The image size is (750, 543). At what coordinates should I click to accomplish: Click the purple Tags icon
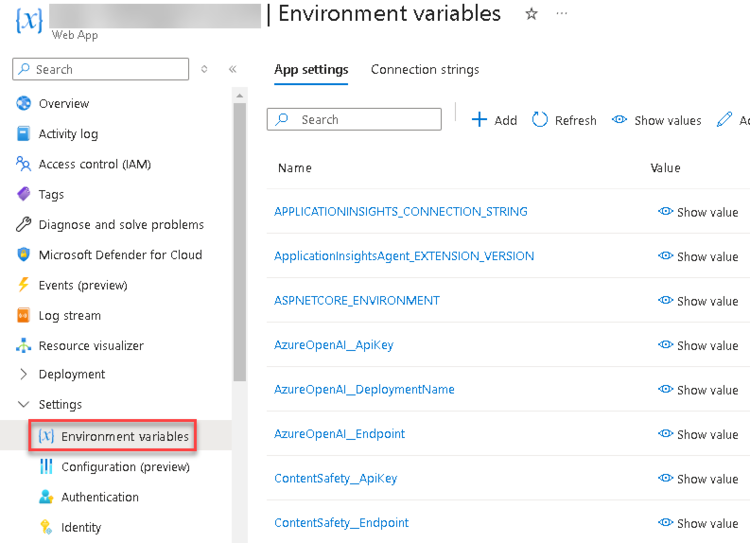pyautogui.click(x=23, y=194)
